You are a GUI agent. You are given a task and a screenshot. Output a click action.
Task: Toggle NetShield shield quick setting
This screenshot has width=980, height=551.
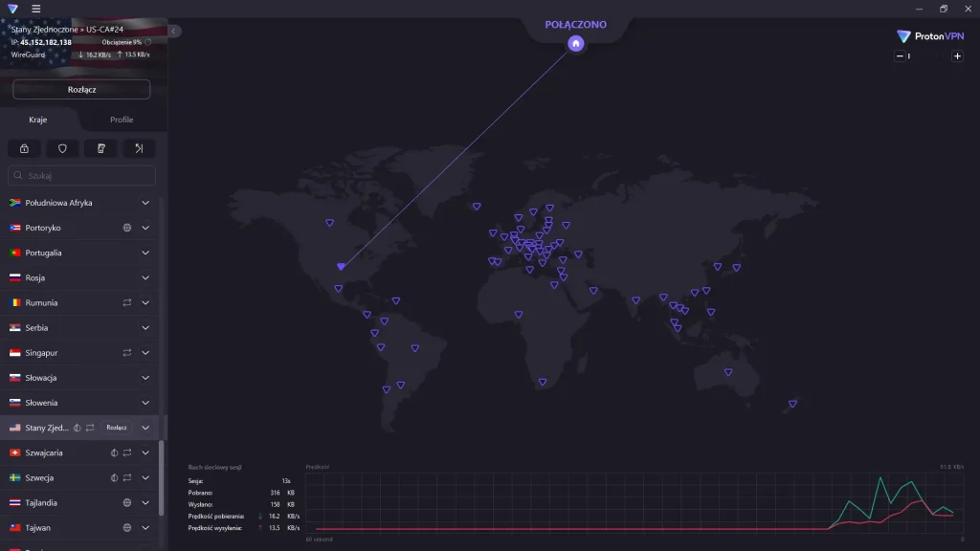62,148
